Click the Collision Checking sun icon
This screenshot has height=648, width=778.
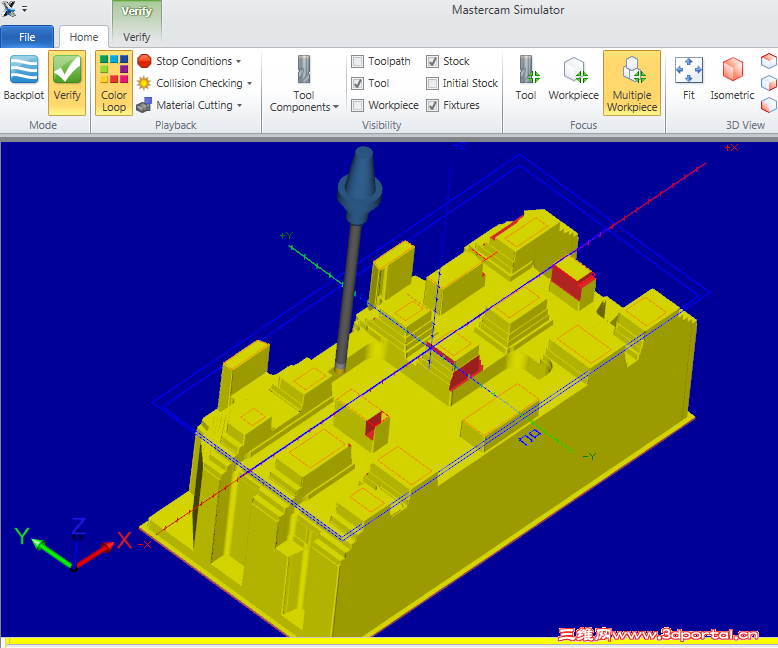click(144, 83)
